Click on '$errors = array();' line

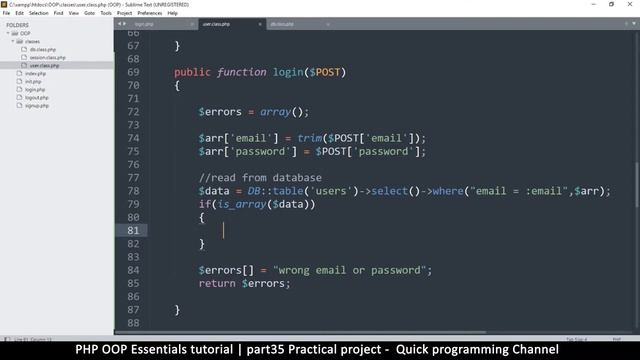click(254, 112)
